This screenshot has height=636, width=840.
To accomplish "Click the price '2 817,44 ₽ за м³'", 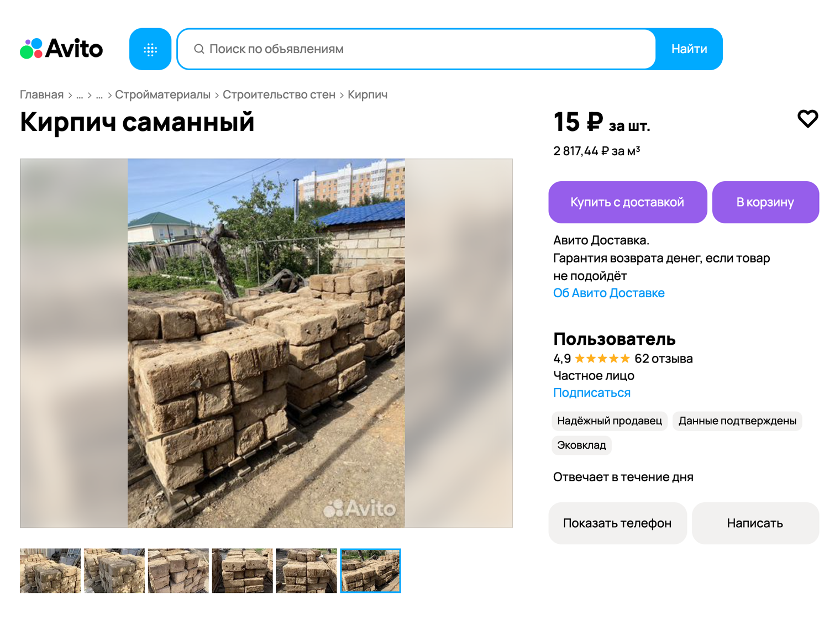I will (x=597, y=151).
